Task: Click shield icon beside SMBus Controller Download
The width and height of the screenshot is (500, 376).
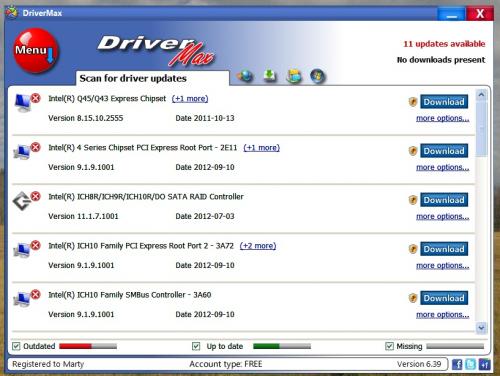Action: click(x=413, y=298)
